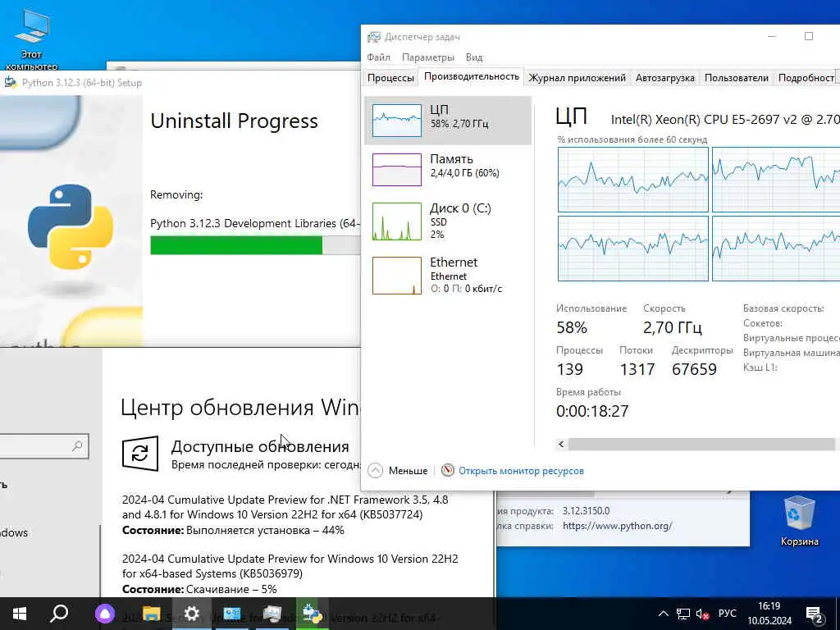Click the Task Manager title bar icon
This screenshot has height=630, width=840.
373,37
